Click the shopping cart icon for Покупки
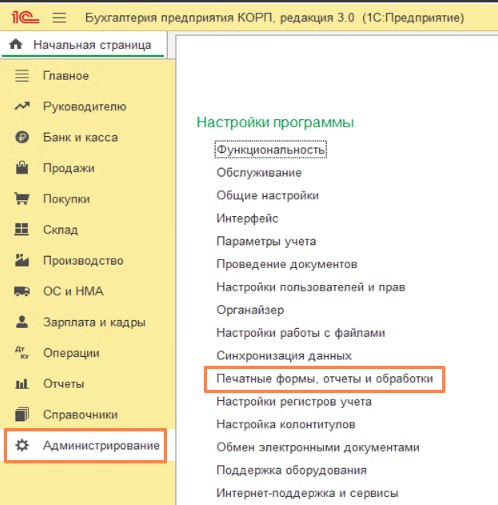Image resolution: width=498 pixels, height=505 pixels. click(22, 199)
